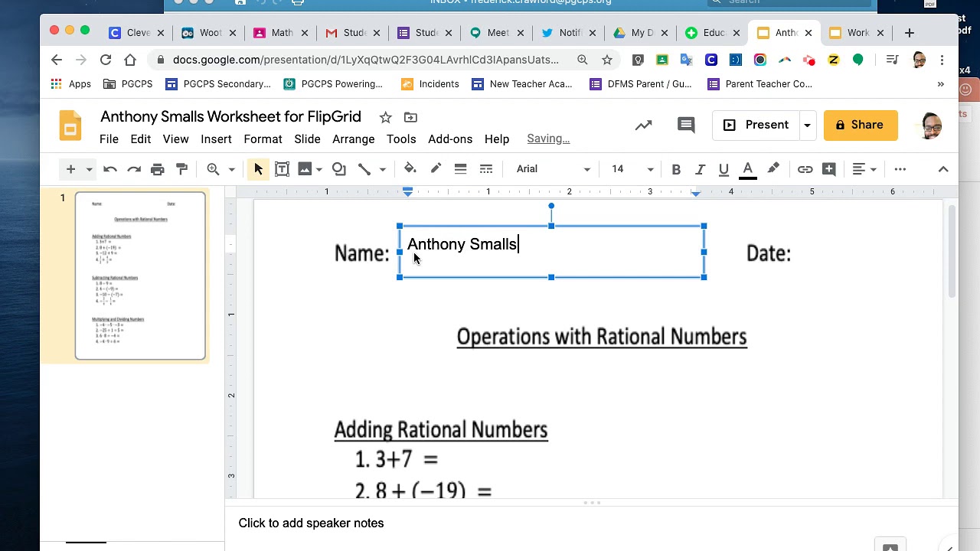Screen dimensions: 980x551
Task: Open comment history speech bubble
Action: 686,125
